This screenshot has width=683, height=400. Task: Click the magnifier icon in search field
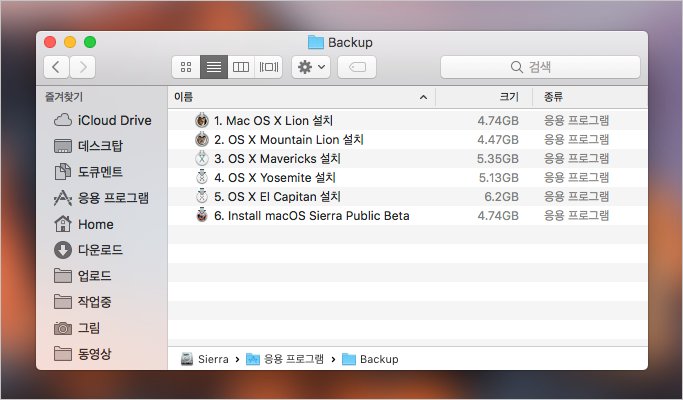click(517, 67)
